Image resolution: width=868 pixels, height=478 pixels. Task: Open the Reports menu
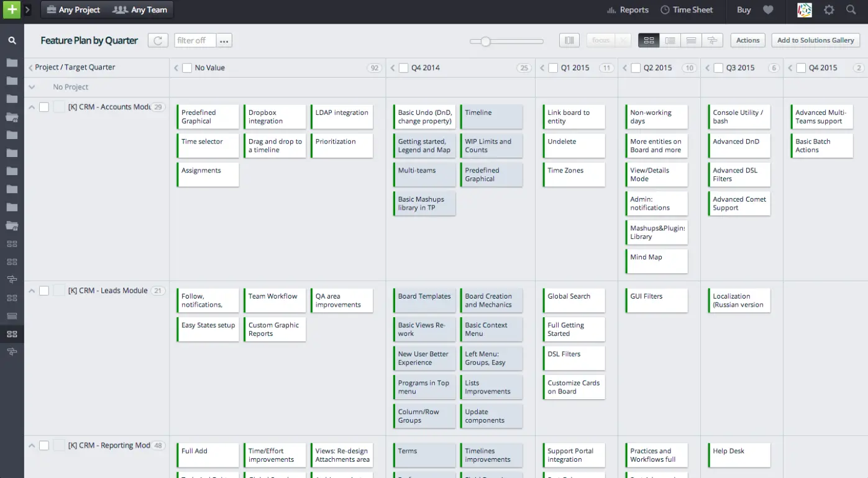pyautogui.click(x=628, y=10)
